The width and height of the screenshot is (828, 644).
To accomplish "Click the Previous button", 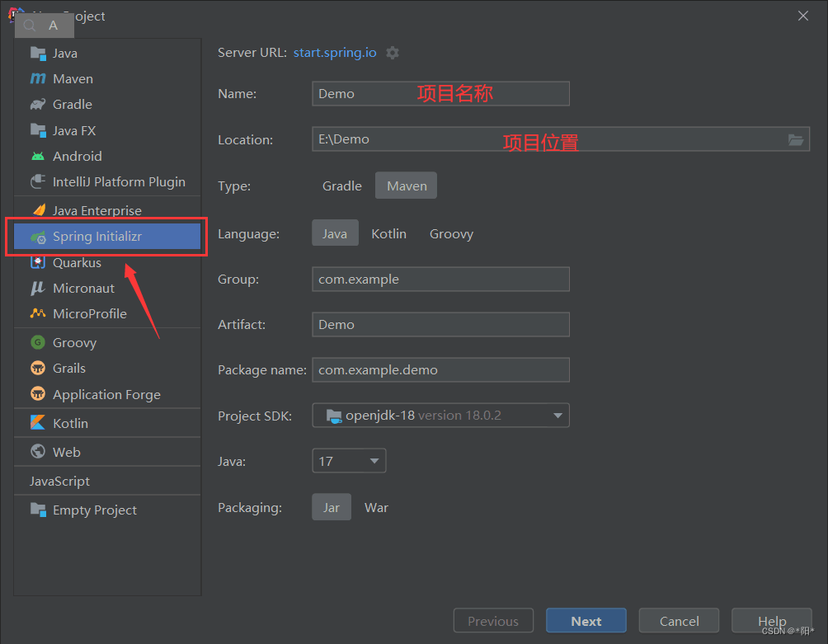I will (x=493, y=621).
